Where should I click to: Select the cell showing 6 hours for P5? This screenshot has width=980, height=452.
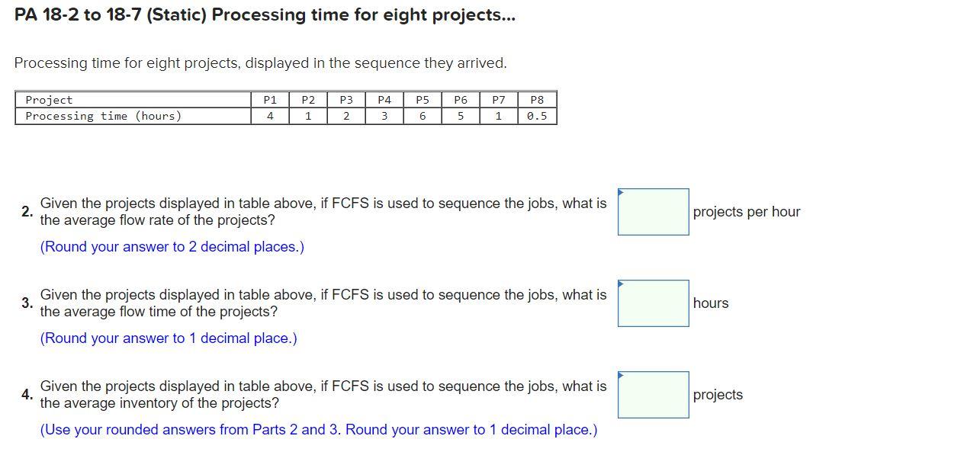(x=423, y=116)
